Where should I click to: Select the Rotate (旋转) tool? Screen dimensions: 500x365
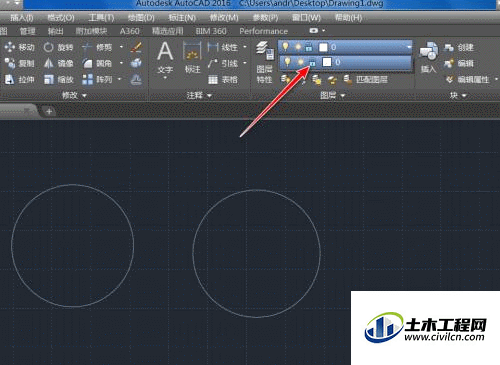(58, 47)
